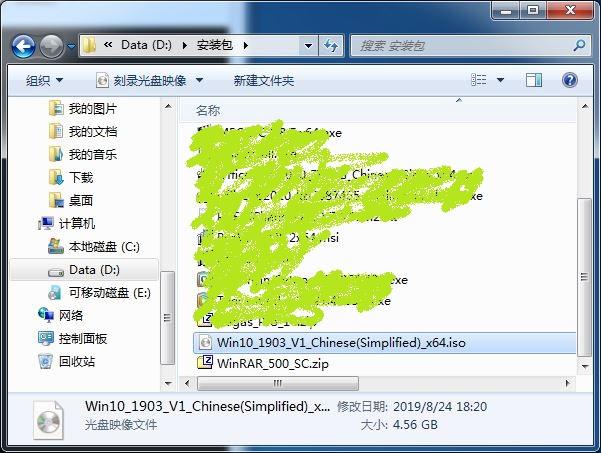
Task: Expand the arrow after 安装包 breadcrumb
Action: tap(245, 46)
